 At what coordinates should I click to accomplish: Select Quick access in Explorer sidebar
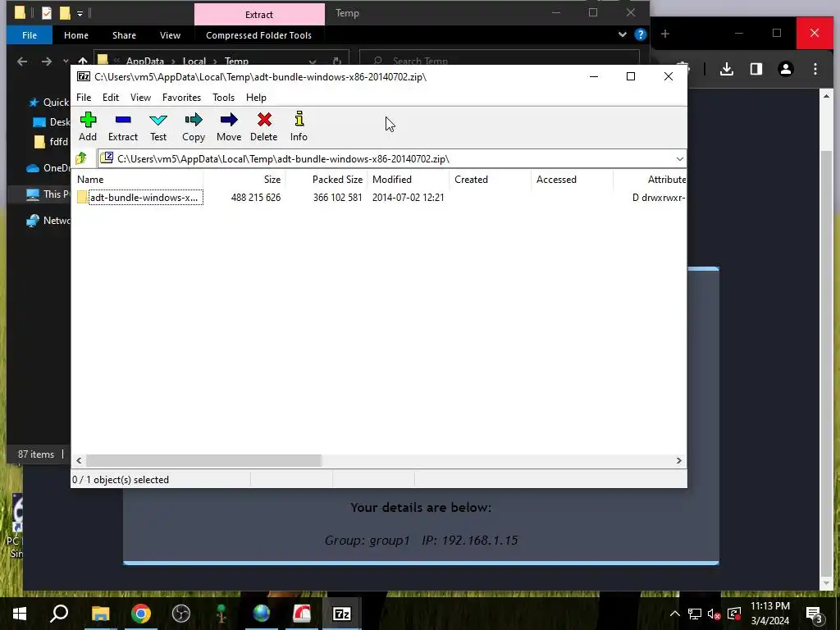coord(48,103)
